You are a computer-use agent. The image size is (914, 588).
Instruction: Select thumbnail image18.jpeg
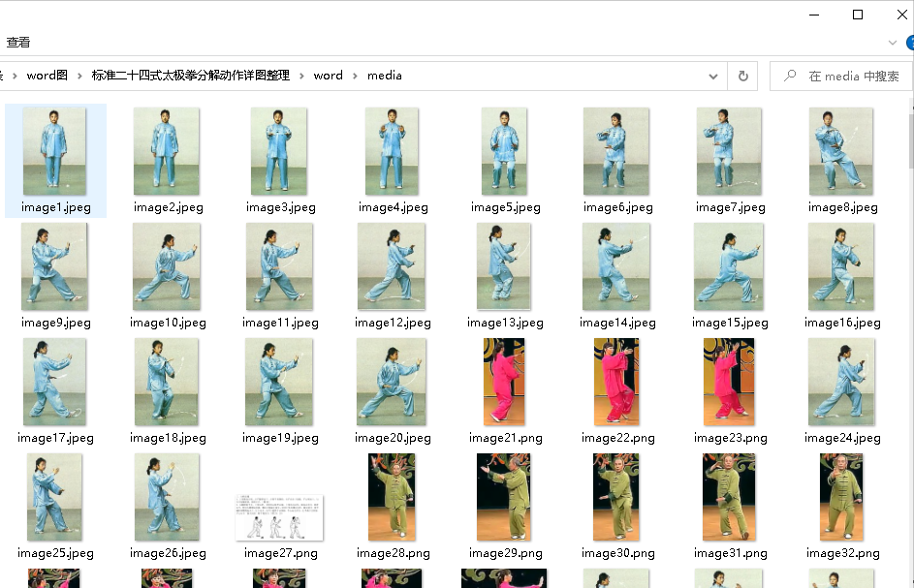(x=166, y=382)
